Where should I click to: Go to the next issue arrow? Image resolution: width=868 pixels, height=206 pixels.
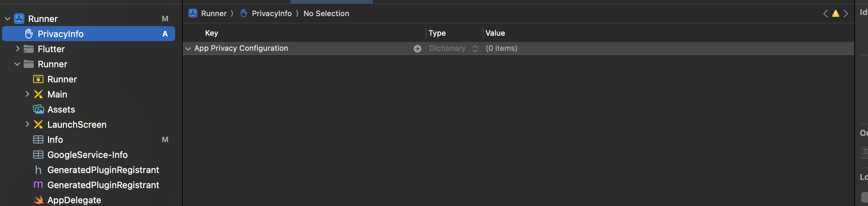tap(846, 13)
